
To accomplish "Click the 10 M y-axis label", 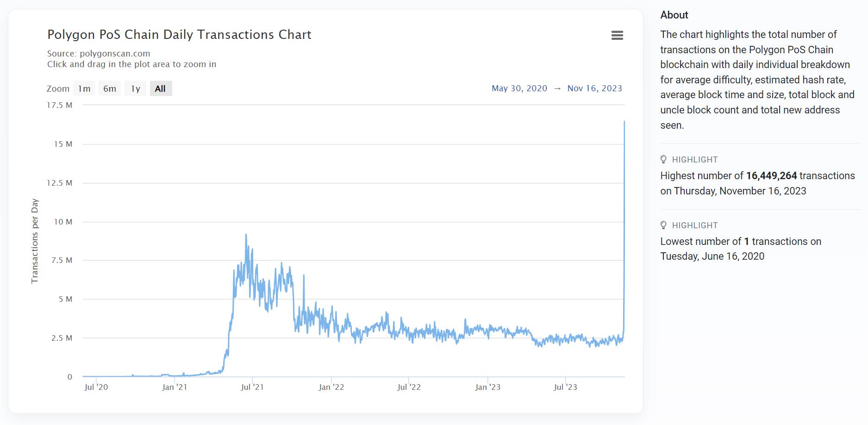I will tap(63, 222).
